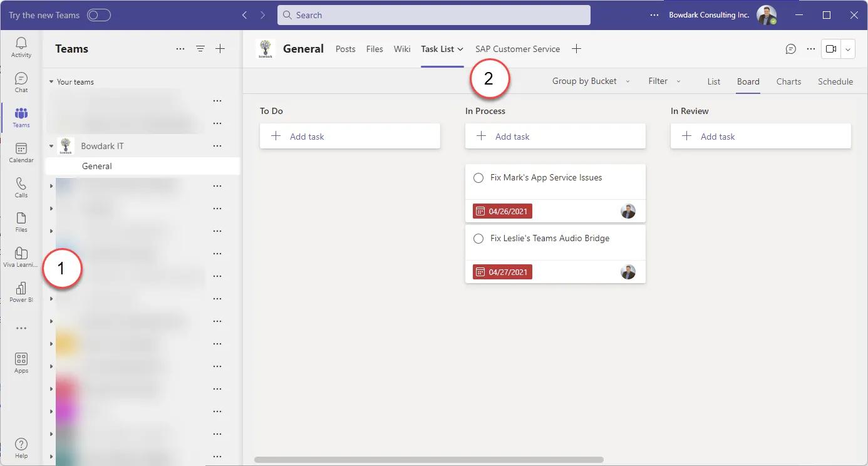Add a new tab to the channel
This screenshot has width=868, height=466.
click(577, 49)
